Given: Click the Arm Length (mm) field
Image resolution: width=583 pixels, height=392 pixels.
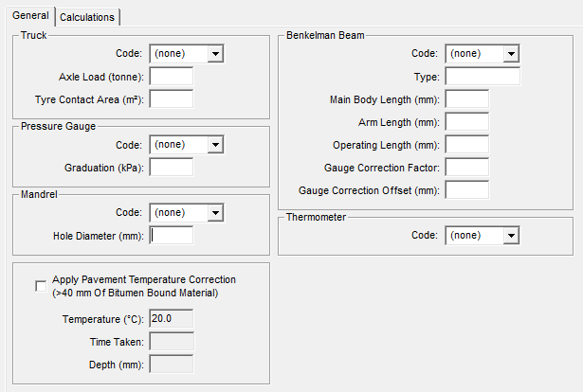Looking at the screenshot, I should point(466,122).
